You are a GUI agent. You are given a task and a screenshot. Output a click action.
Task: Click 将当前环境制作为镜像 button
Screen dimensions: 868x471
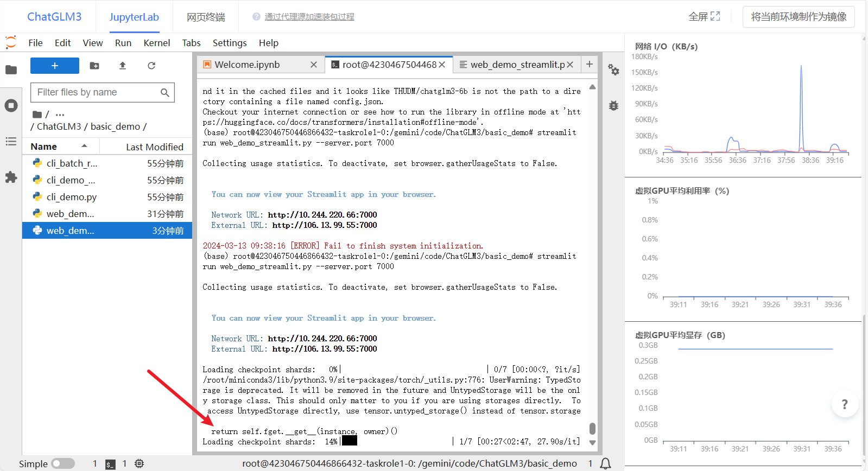point(799,17)
